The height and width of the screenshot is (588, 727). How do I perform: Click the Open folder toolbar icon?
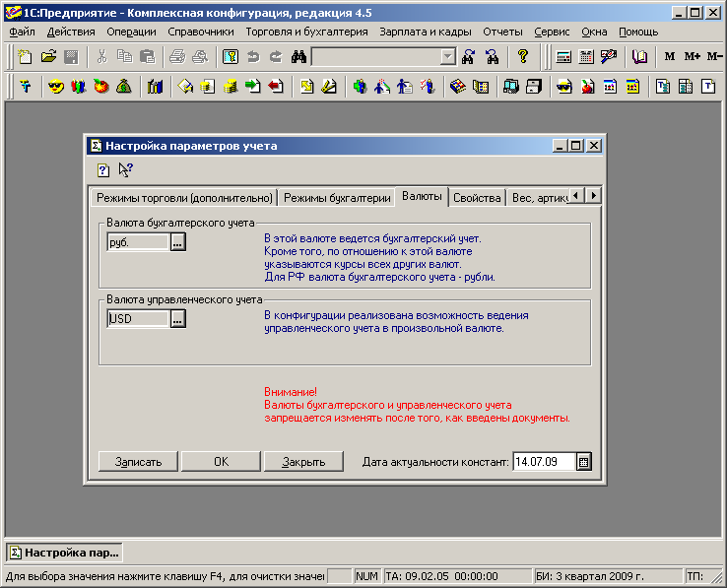click(48, 56)
